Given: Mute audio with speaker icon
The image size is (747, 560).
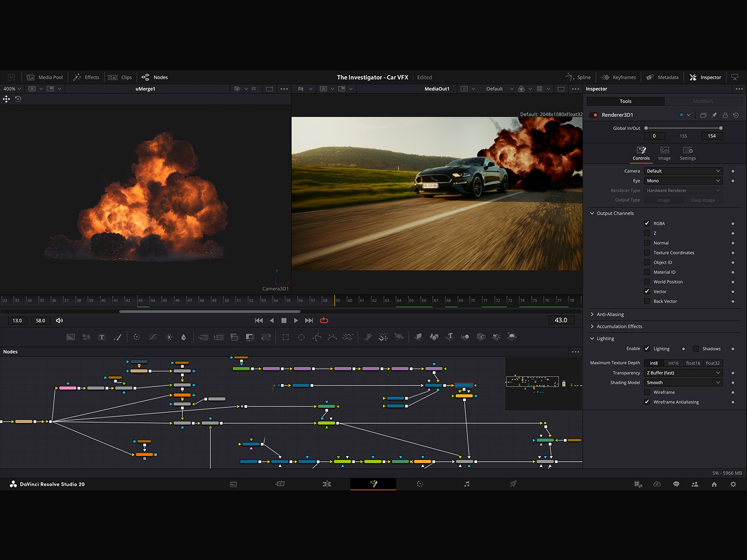Looking at the screenshot, I should pyautogui.click(x=59, y=321).
